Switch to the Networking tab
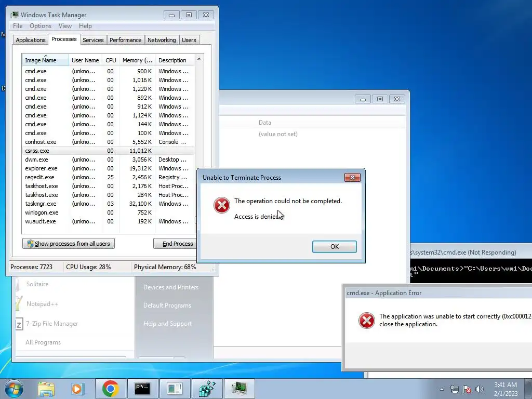Viewport: 532px width, 399px height. [x=162, y=40]
